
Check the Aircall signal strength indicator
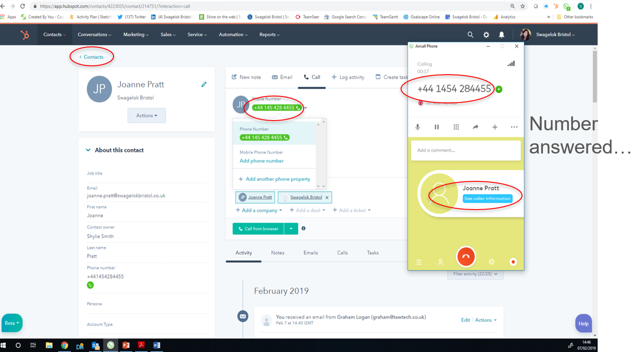tap(511, 64)
